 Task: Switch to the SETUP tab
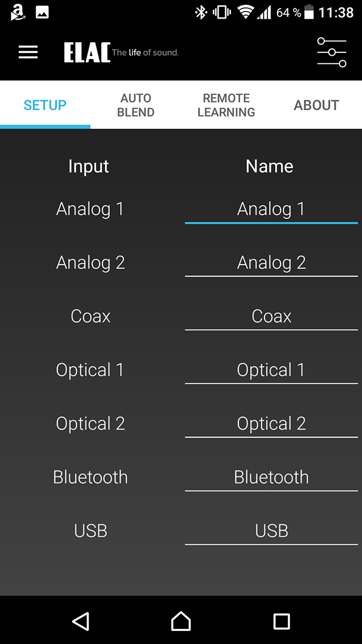coord(45,105)
